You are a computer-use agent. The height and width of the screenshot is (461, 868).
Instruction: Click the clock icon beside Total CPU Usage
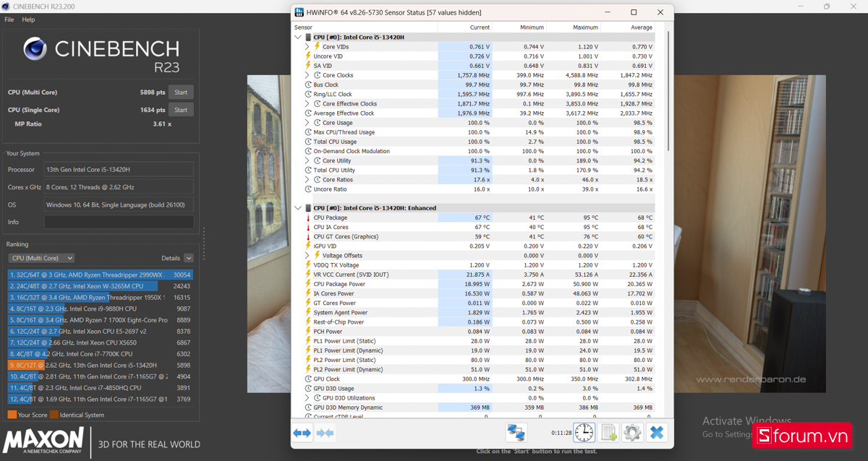tap(309, 142)
